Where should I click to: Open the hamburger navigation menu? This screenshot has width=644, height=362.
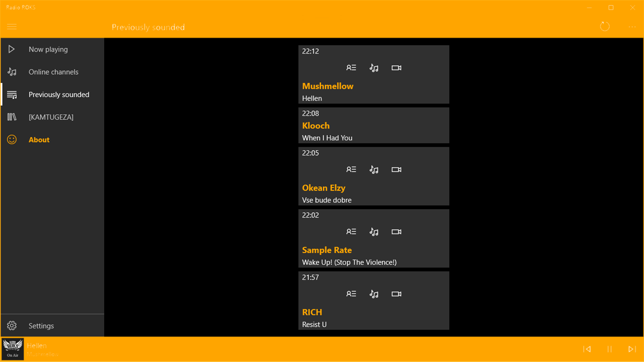coord(12,27)
